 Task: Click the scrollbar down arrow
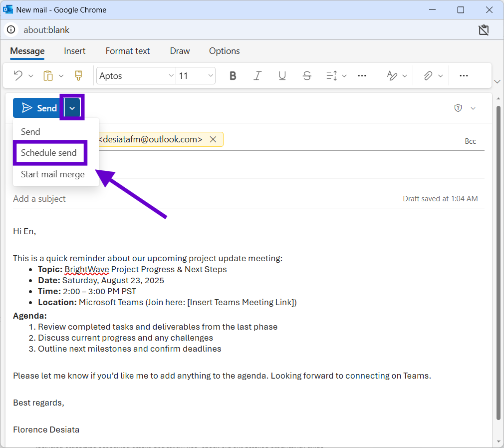point(498,442)
